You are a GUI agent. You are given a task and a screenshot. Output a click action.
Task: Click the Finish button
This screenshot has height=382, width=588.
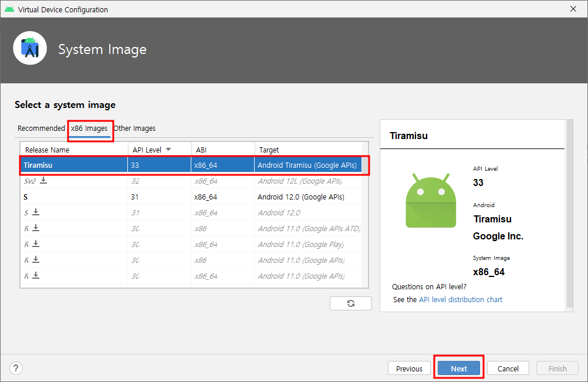[557, 369]
